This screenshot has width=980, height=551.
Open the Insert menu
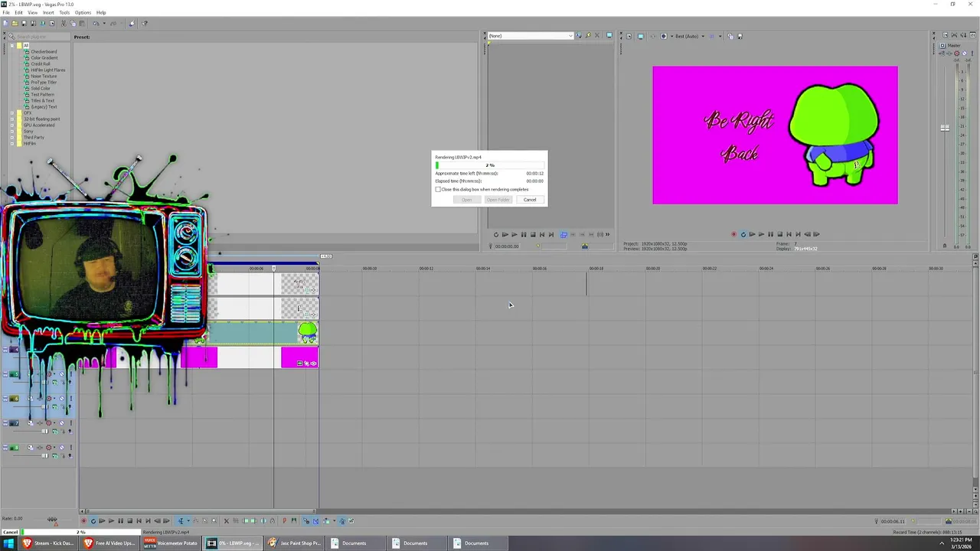48,12
